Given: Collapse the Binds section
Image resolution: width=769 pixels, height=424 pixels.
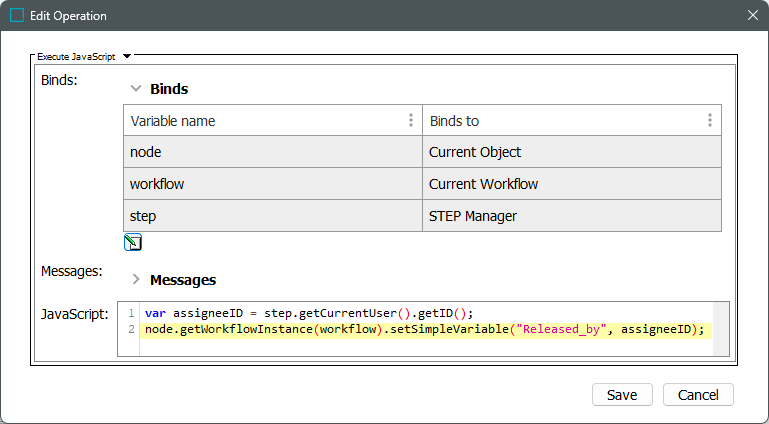Looking at the screenshot, I should [x=136, y=89].
